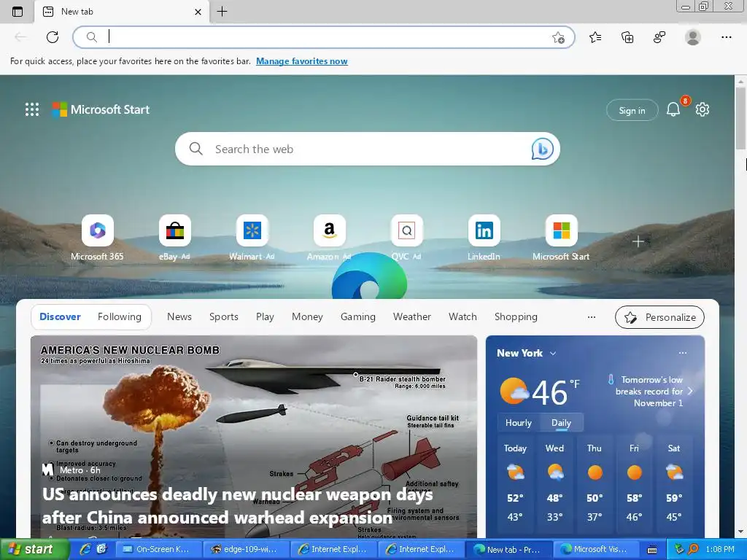
Task: Switch to the Following feed tab
Action: coord(120,316)
